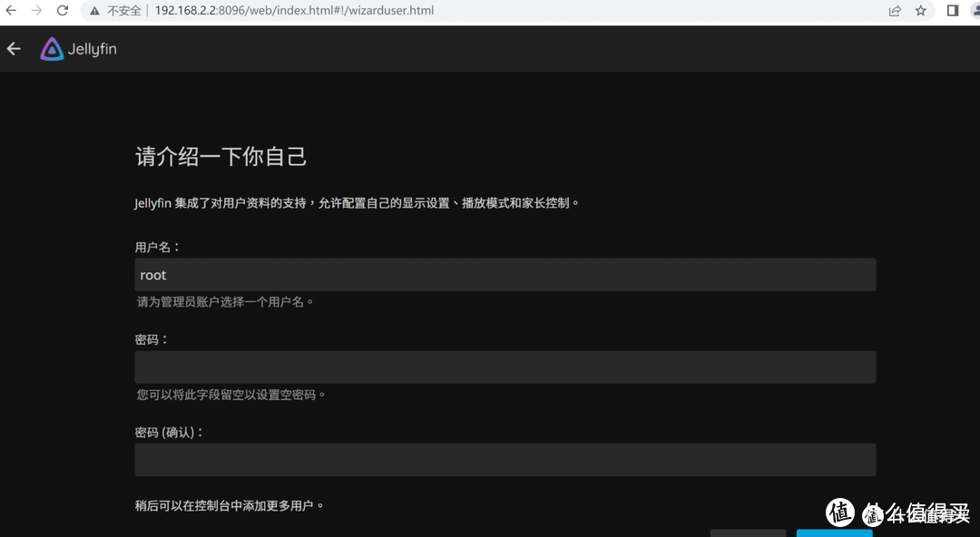This screenshot has width=980, height=537.
Task: Click the 用户名 label
Action: [x=158, y=247]
